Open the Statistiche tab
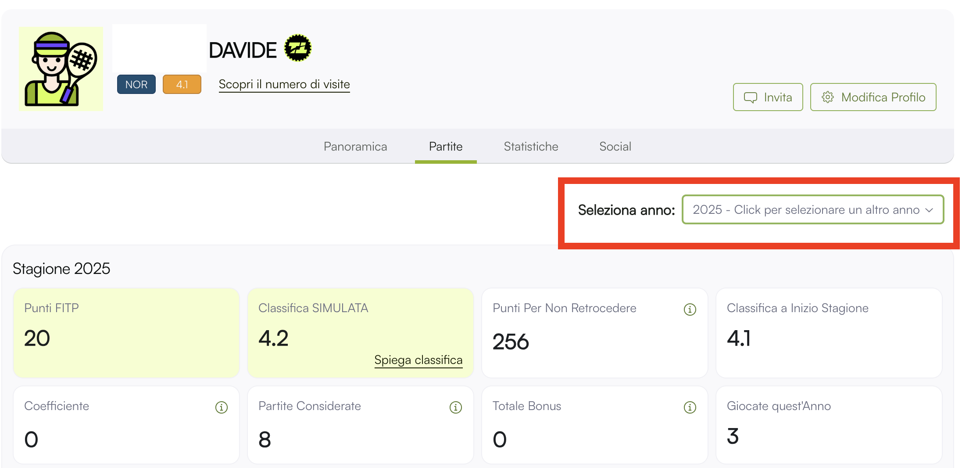 click(531, 147)
